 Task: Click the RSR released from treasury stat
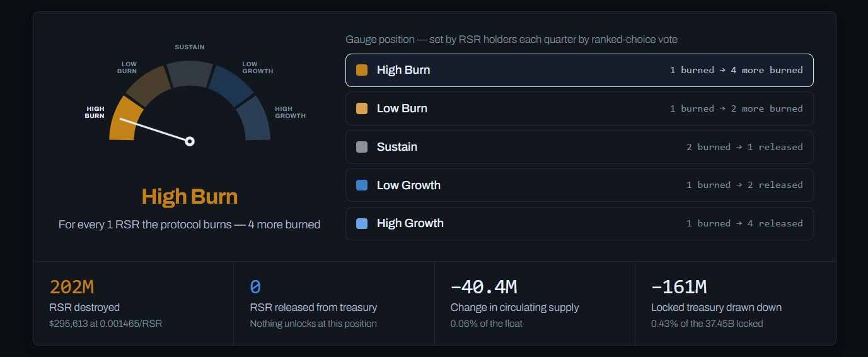(334, 303)
